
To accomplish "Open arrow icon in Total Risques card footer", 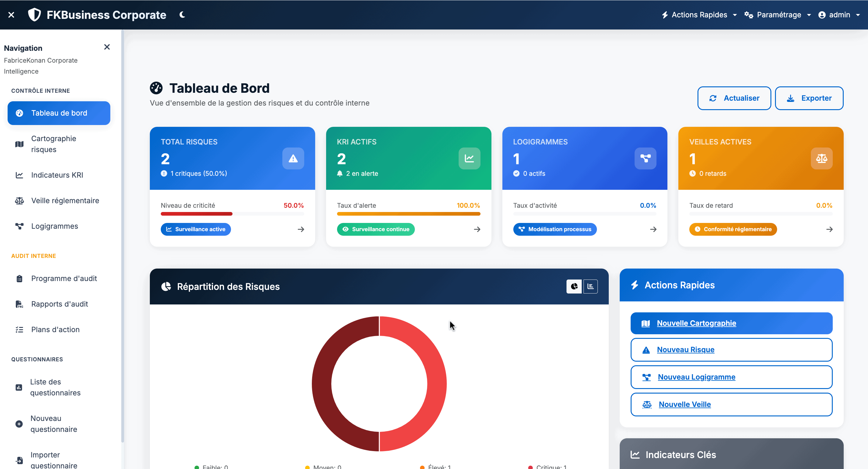I will 301,229.
